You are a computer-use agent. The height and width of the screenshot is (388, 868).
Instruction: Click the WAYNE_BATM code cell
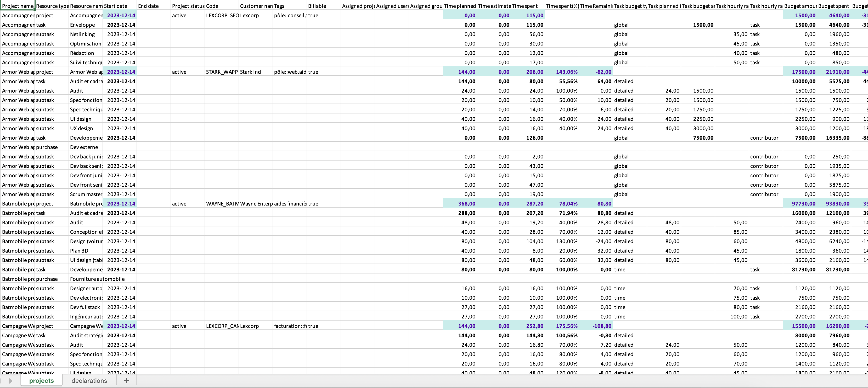pos(222,203)
